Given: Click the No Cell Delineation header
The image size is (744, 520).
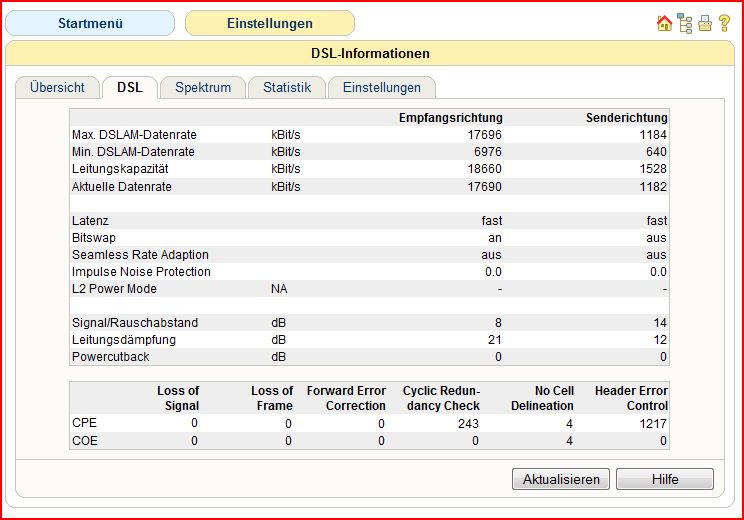Looking at the screenshot, I should [x=542, y=398].
